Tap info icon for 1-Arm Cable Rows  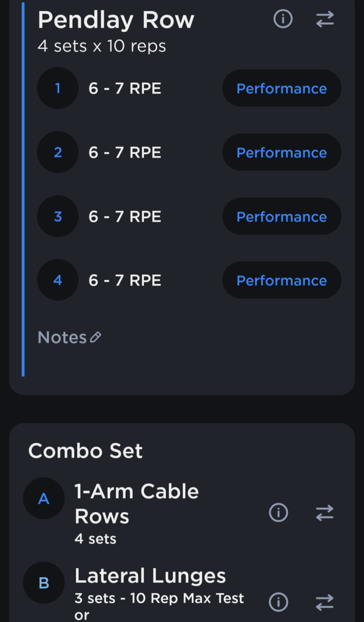pos(278,512)
